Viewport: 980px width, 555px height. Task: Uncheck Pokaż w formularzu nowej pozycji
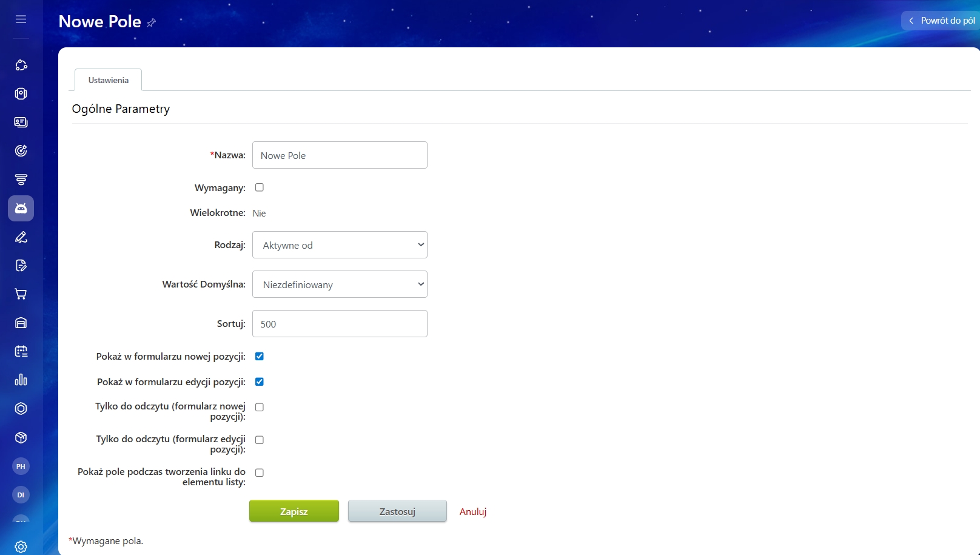(x=260, y=356)
